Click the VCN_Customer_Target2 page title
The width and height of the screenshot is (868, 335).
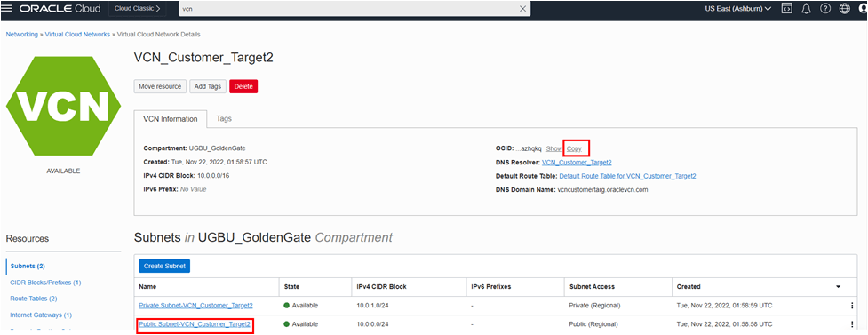[203, 58]
